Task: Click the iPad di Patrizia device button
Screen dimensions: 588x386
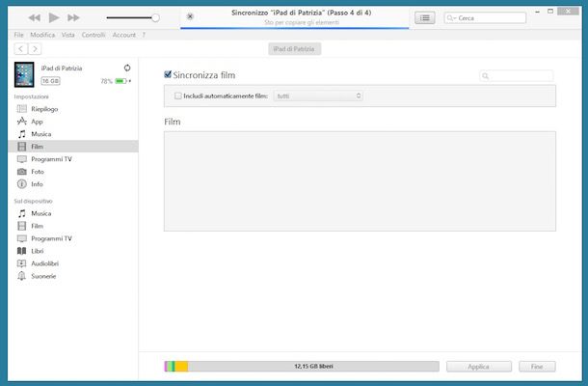Action: coord(294,49)
